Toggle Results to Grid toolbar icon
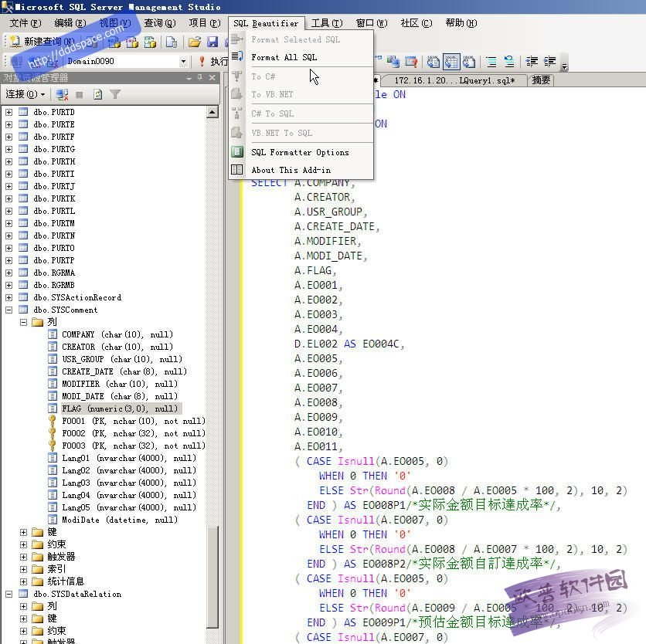The image size is (646, 644). (451, 62)
